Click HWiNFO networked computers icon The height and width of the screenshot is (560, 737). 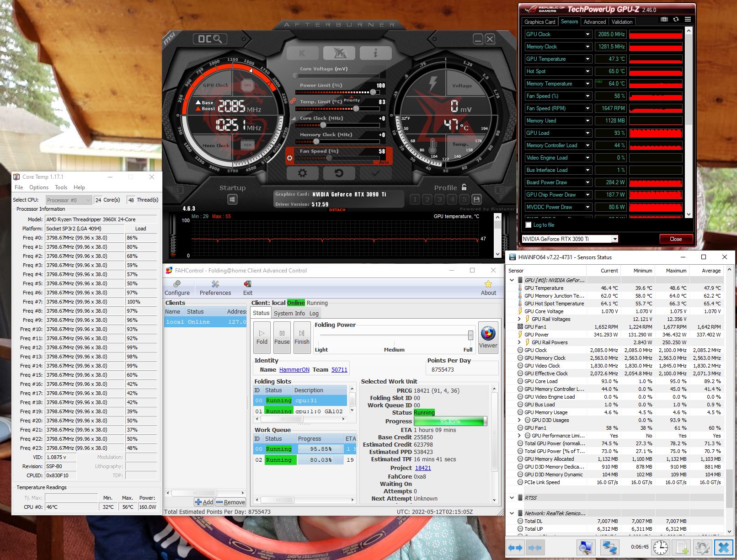609,547
